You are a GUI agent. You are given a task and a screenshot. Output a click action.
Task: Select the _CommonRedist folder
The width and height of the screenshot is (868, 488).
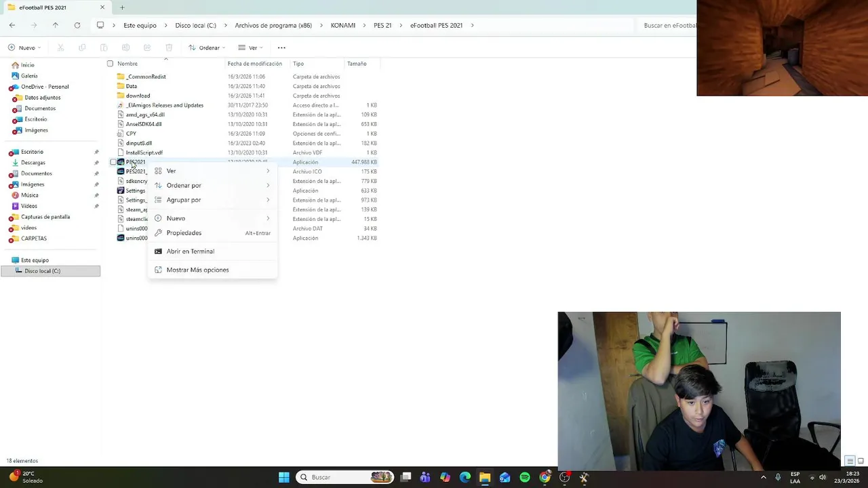click(x=146, y=77)
